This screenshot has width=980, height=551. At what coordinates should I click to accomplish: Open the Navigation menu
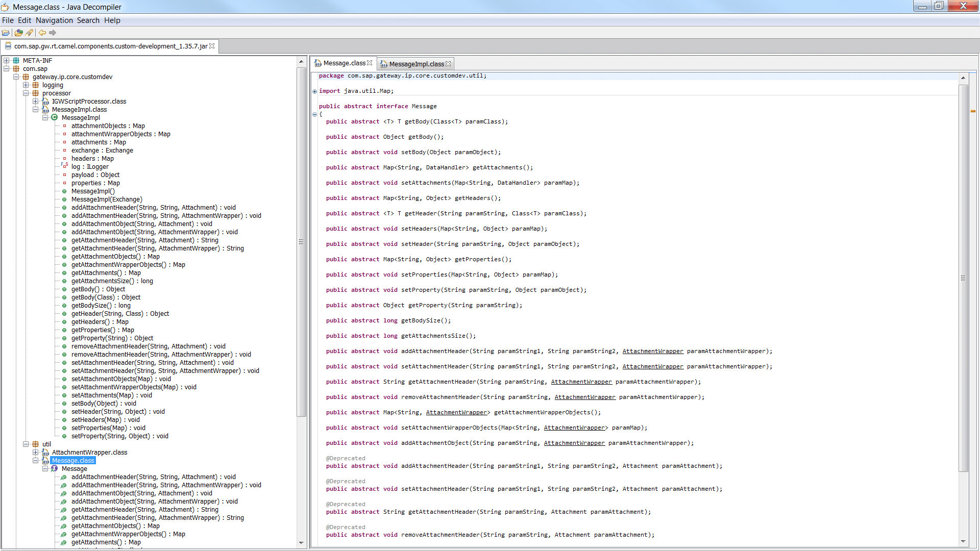coord(54,20)
